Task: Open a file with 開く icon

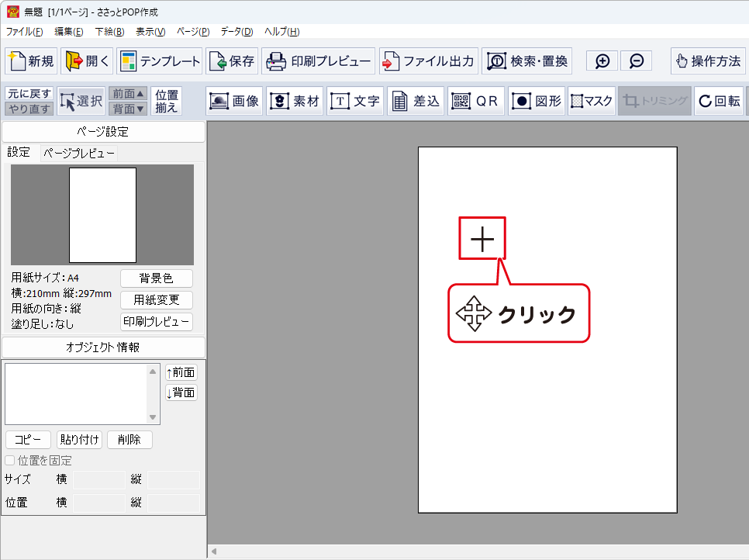Action: click(x=88, y=61)
